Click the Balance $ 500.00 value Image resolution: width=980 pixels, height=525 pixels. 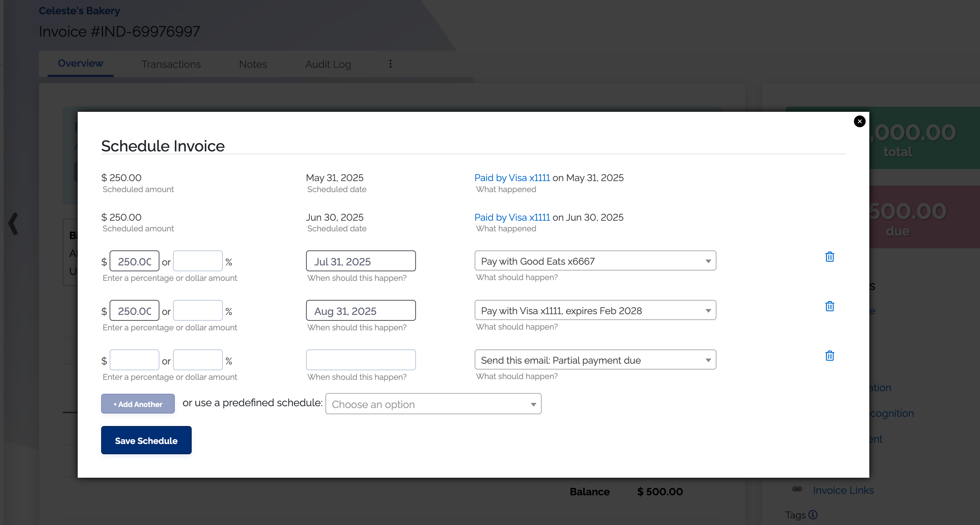(660, 492)
